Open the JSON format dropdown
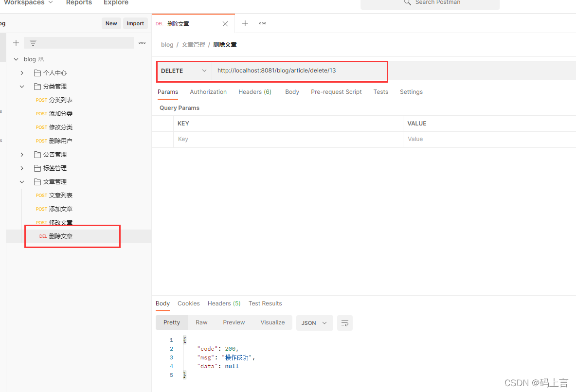 tap(314, 323)
